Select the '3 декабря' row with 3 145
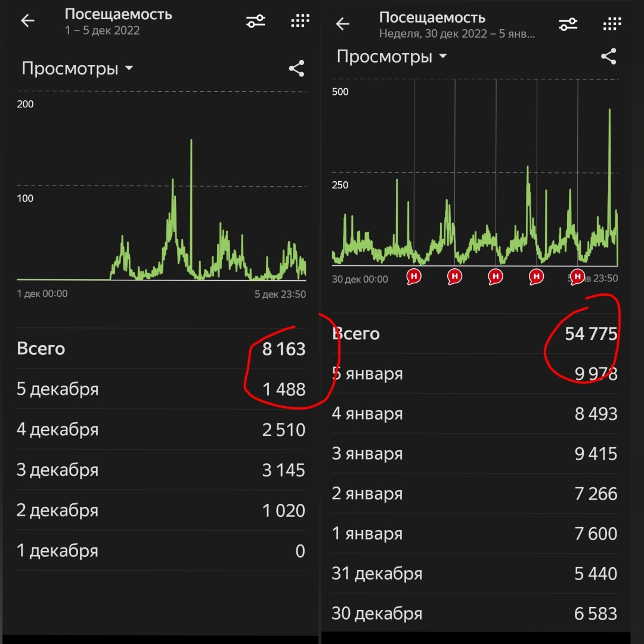The height and width of the screenshot is (644, 644). coord(161,470)
